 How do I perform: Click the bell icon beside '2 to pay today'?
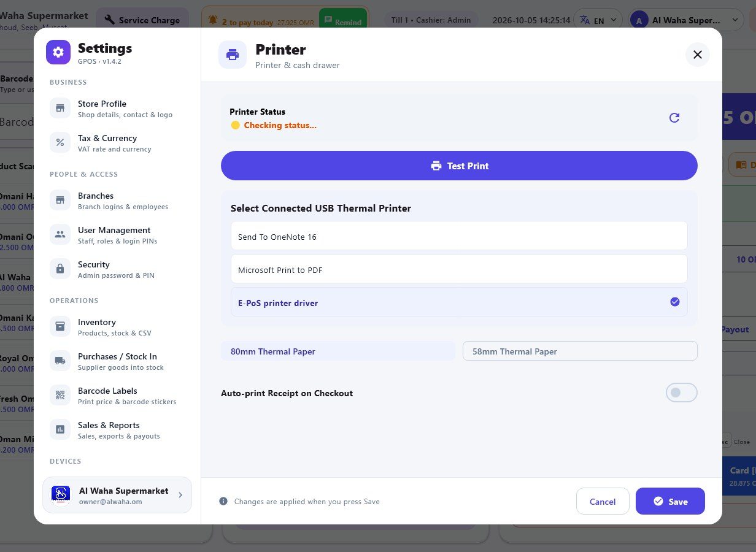click(213, 20)
